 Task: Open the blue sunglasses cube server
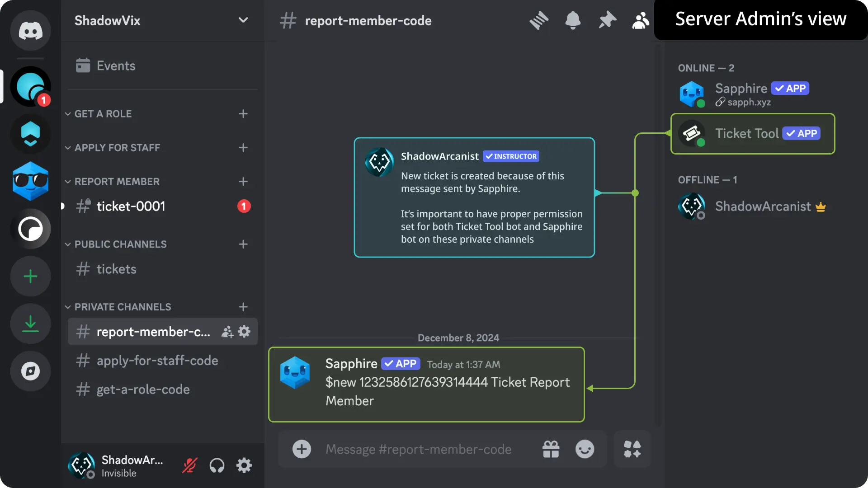[x=30, y=181]
